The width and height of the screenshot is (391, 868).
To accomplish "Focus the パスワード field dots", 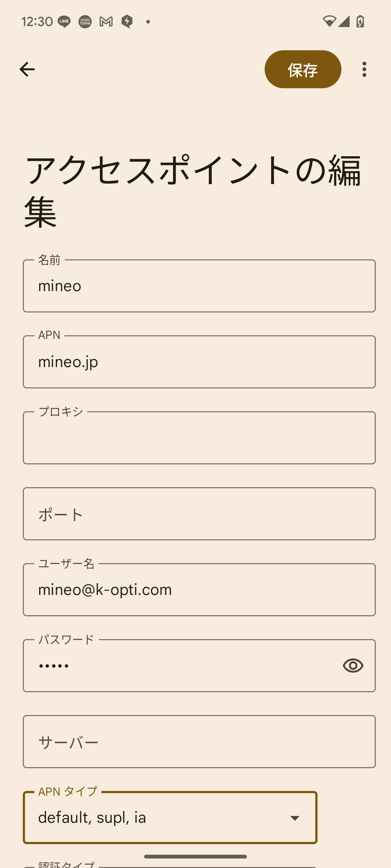I will [181, 666].
